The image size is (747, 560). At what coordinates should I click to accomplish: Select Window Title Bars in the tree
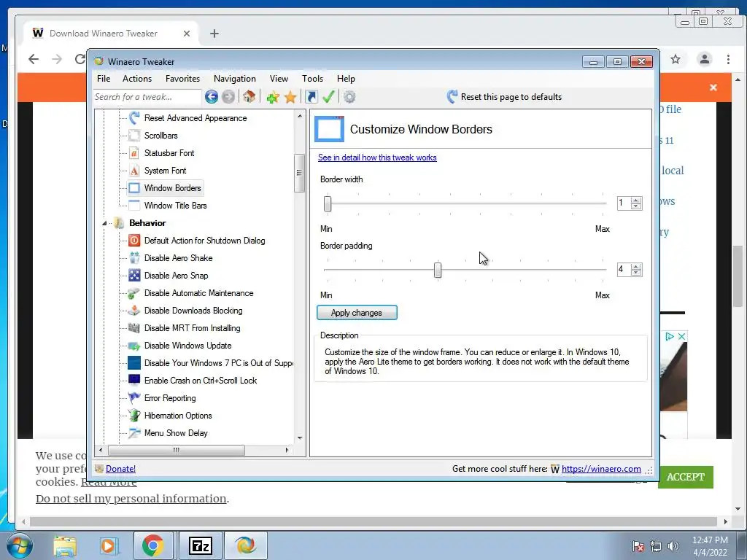coord(175,205)
